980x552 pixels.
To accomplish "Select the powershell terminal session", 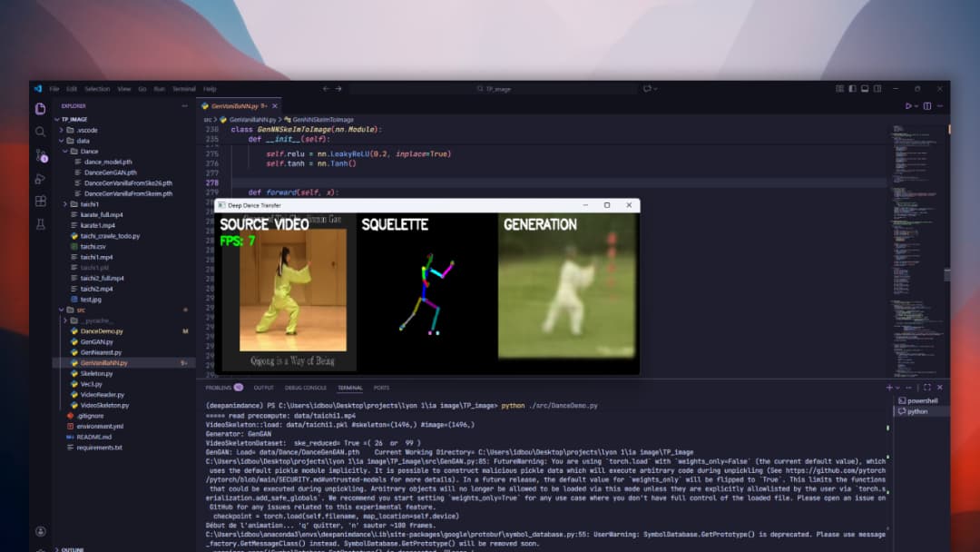I will 923,400.
